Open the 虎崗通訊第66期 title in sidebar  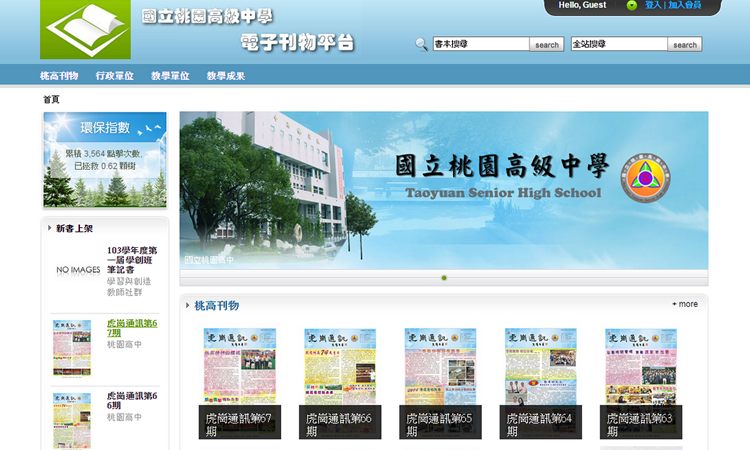pyautogui.click(x=132, y=401)
